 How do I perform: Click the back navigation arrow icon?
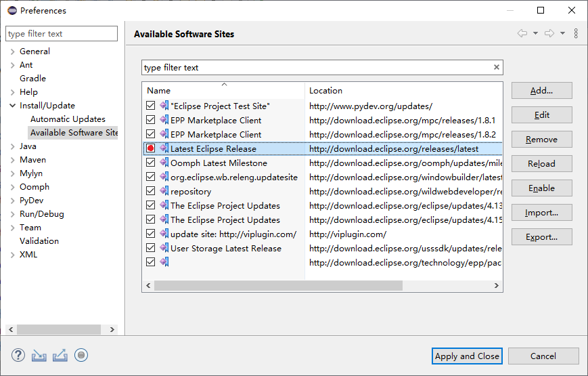522,34
